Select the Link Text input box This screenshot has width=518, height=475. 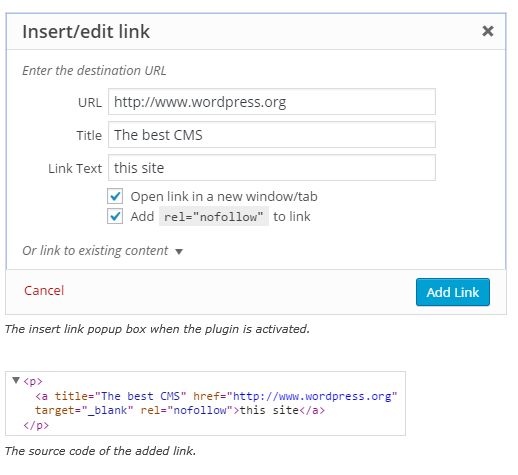coord(272,168)
